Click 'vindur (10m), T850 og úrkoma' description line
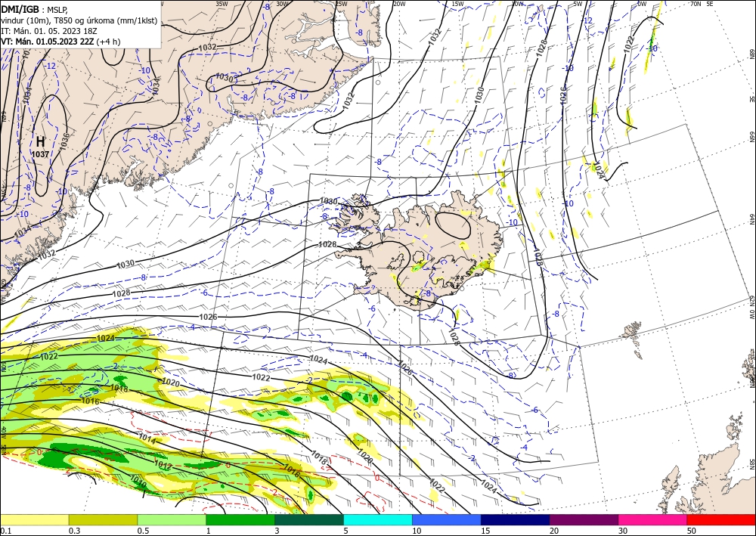 [79, 20]
